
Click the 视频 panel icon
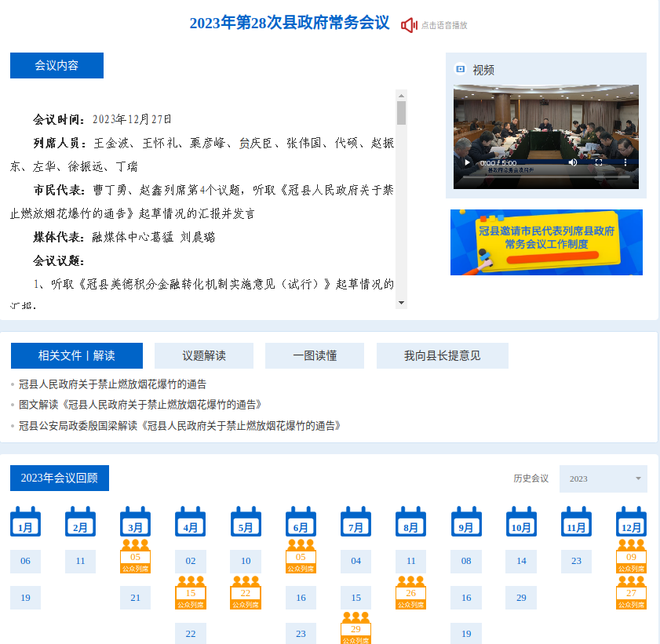[x=461, y=69]
